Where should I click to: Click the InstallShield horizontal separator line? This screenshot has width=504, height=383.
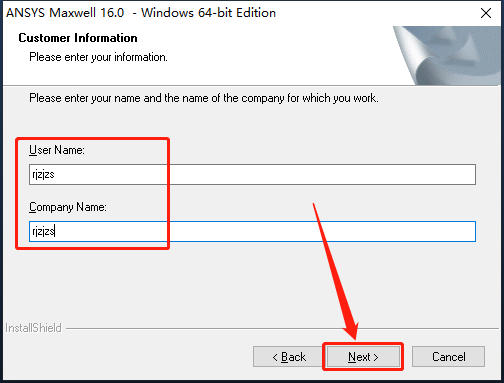pyautogui.click(x=283, y=329)
